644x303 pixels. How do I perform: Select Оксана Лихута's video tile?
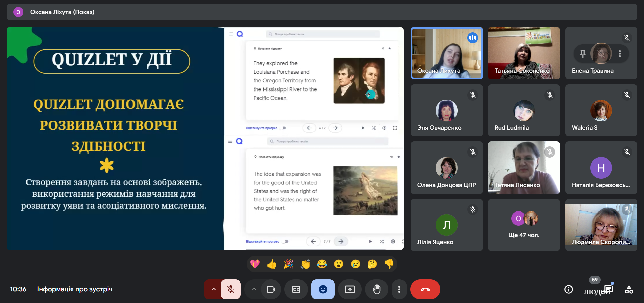(447, 53)
